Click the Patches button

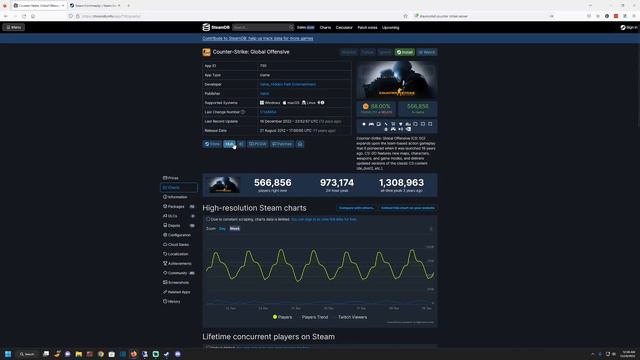[x=282, y=144]
